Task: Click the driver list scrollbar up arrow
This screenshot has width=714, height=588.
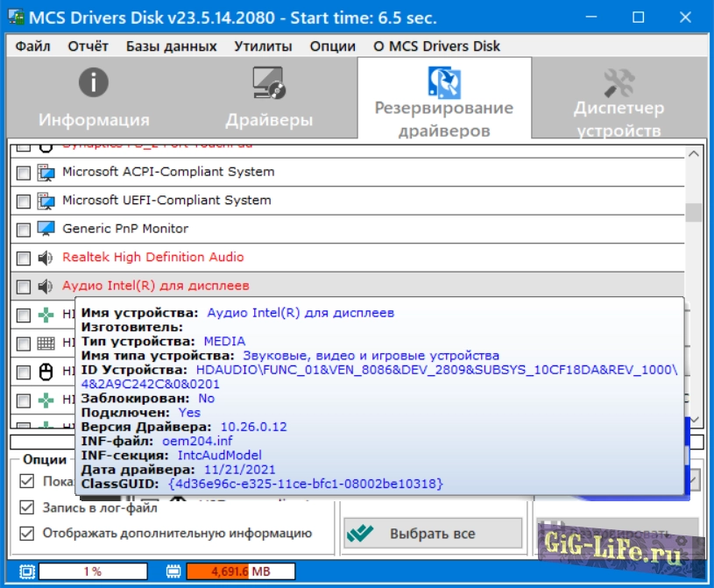Action: coord(694,153)
